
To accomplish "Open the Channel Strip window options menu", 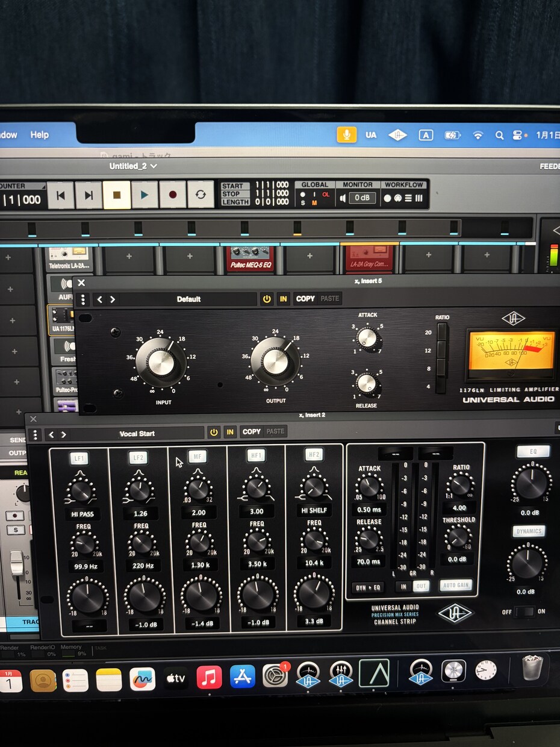I will coord(36,434).
